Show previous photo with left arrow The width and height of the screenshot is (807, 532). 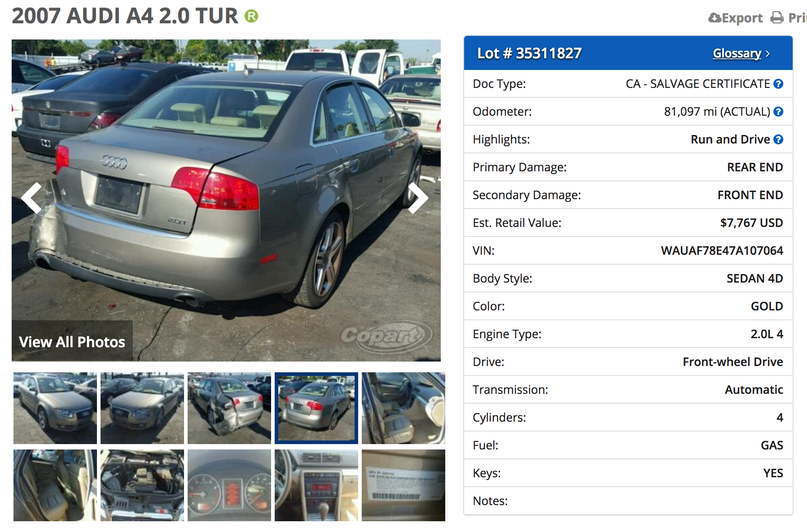pos(31,197)
